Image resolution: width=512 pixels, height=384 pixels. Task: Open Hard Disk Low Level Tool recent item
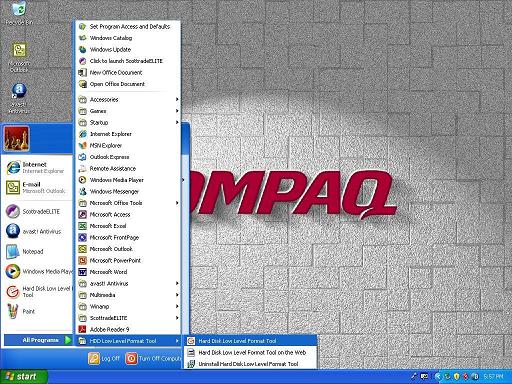(37, 292)
